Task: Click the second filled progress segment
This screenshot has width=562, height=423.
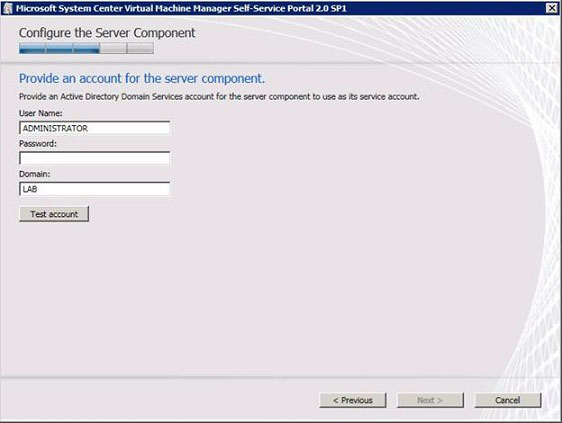Action: [59, 48]
